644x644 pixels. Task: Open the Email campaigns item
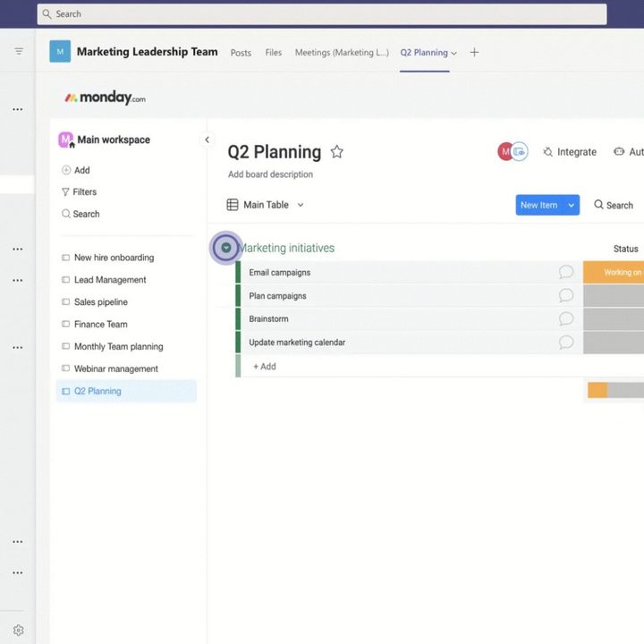(279, 272)
